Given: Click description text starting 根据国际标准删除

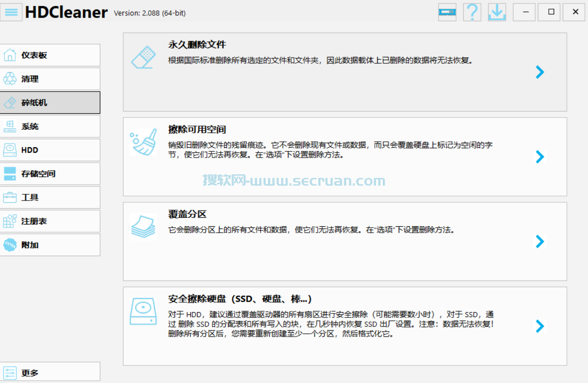Looking at the screenshot, I should pos(321,60).
